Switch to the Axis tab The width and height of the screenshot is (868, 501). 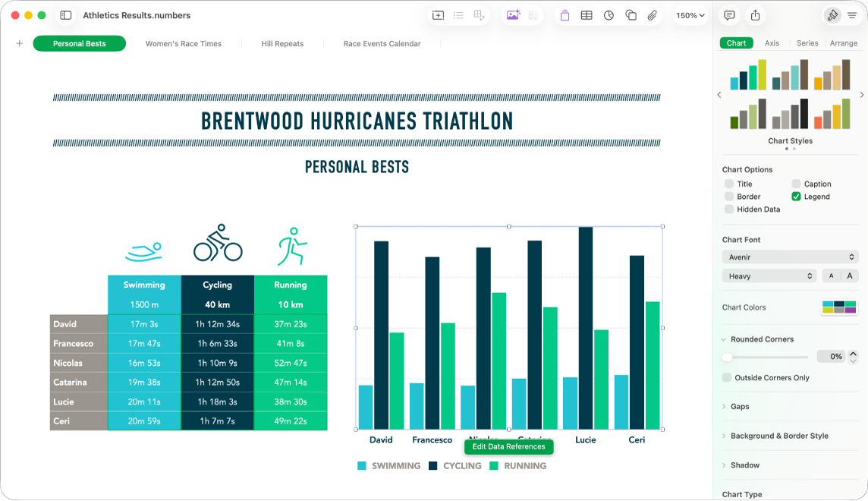(x=772, y=43)
